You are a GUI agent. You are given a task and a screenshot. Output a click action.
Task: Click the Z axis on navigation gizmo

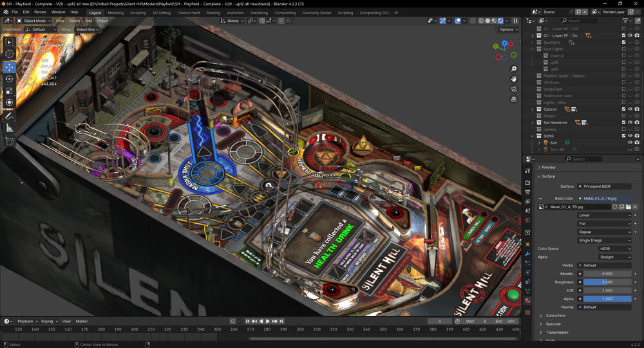coord(505,44)
